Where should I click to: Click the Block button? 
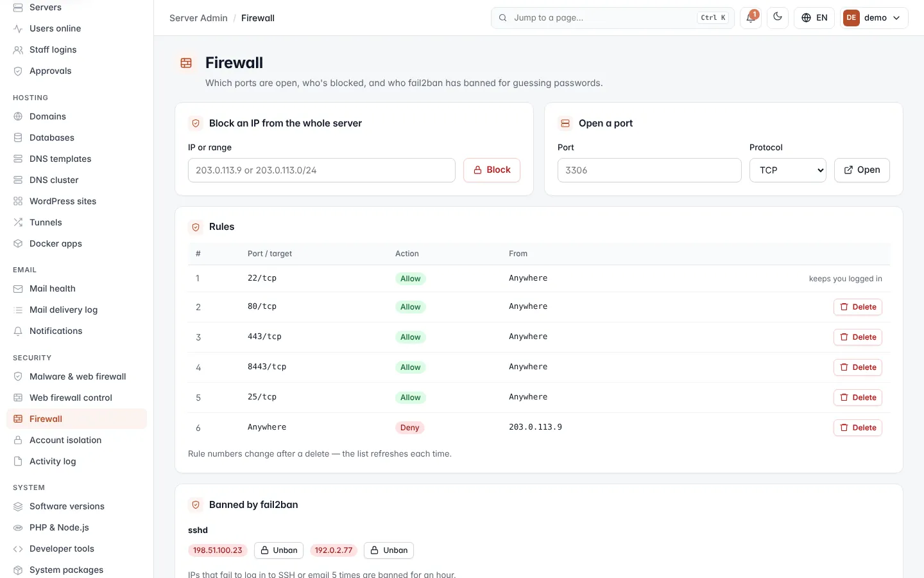pos(492,170)
